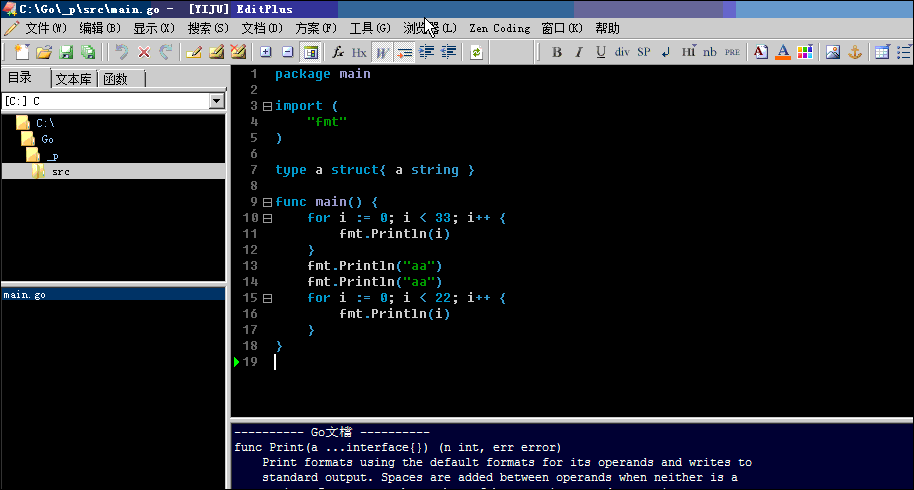Toggle auto indent icon

pos(404,52)
